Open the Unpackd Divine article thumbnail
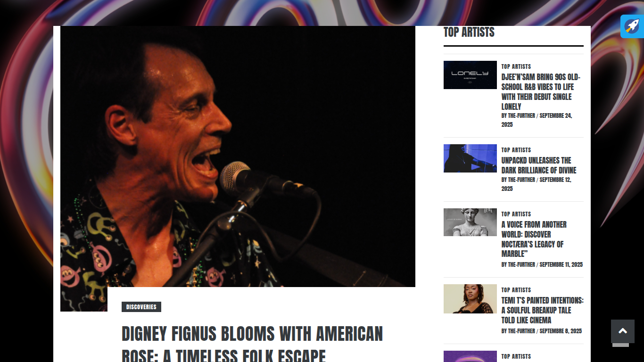 470,158
